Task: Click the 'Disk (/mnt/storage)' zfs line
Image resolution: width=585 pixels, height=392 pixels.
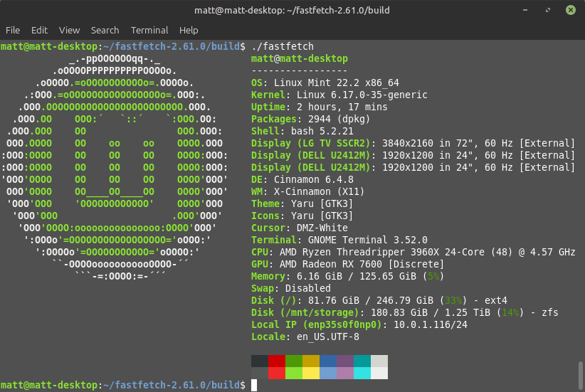Action: click(x=405, y=312)
